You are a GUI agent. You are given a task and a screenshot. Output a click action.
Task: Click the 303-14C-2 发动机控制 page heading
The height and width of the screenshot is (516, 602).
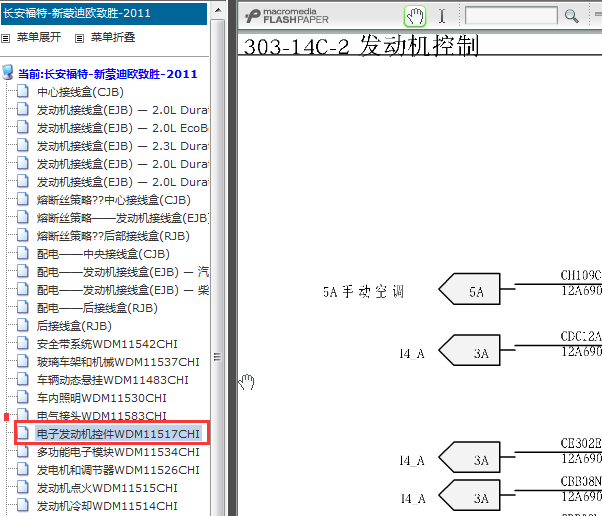[361, 46]
